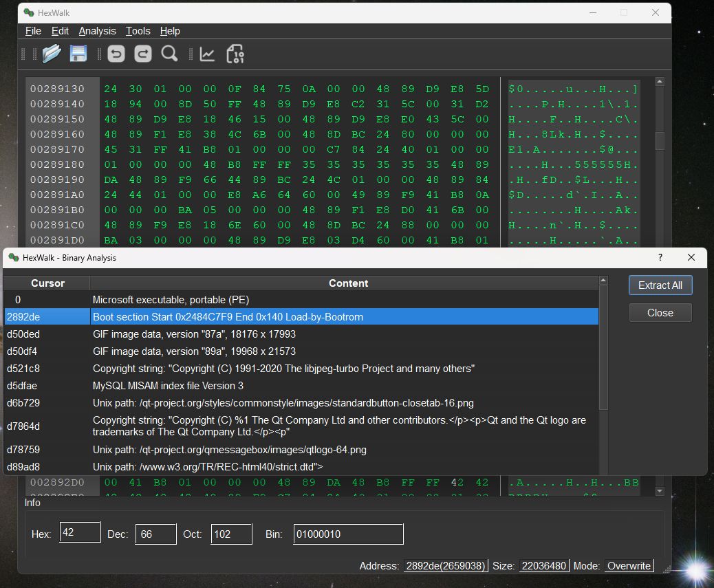The image size is (714, 588).
Task: Toggle the Overwrite editing mode
Action: pos(628,565)
